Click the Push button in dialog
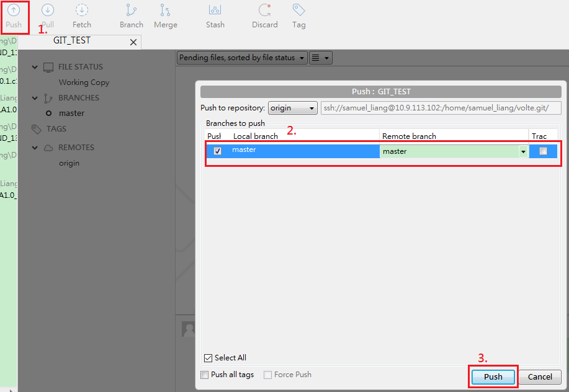Image resolution: width=569 pixels, height=392 pixels. 493,376
